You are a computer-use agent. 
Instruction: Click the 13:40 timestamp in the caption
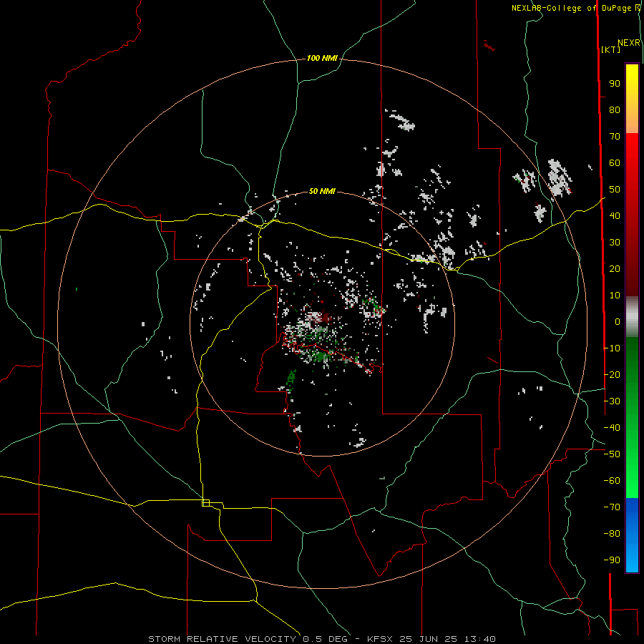[480, 639]
